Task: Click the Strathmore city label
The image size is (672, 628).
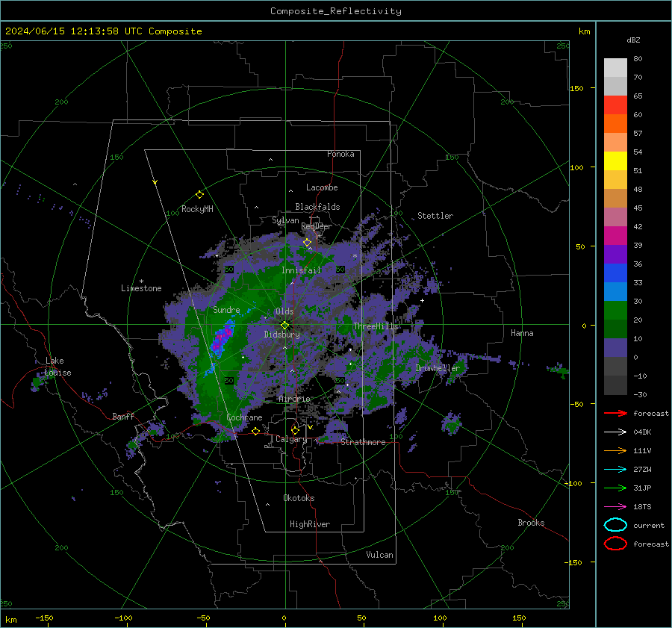Action: (363, 442)
